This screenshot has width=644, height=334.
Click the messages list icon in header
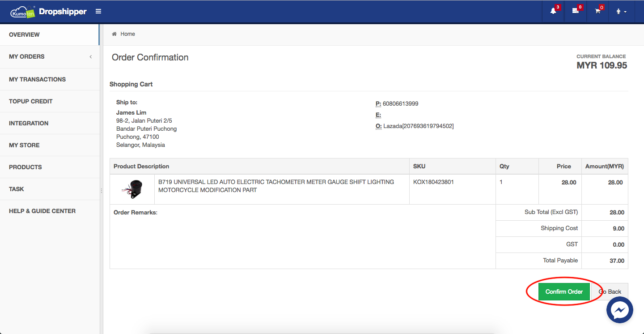point(575,11)
